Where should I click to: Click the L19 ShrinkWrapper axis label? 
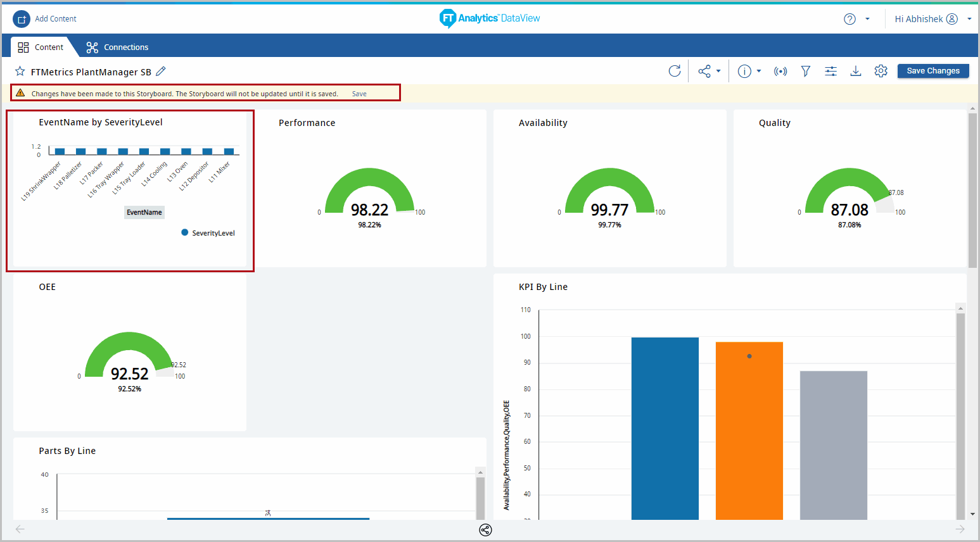coord(41,181)
